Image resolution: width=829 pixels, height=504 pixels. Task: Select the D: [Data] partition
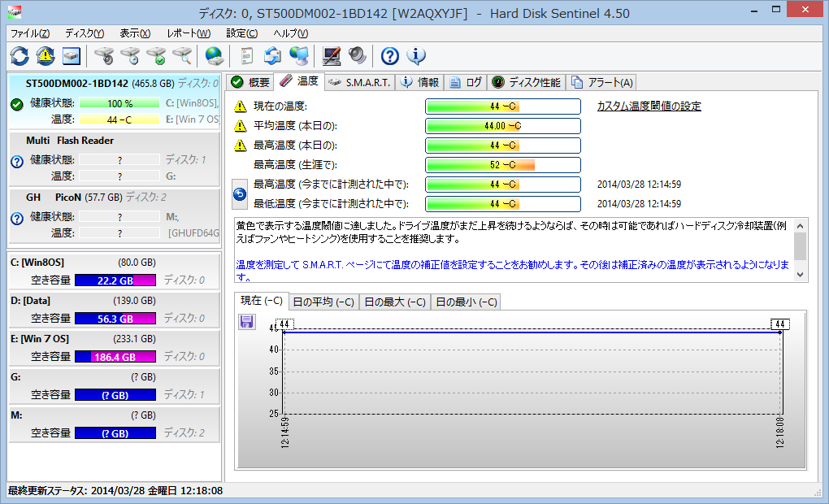115,310
